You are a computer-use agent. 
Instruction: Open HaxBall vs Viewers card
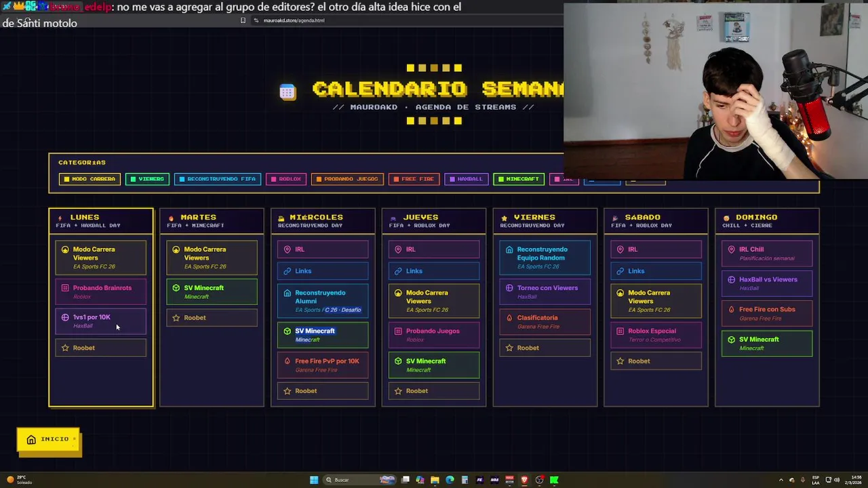coord(767,283)
